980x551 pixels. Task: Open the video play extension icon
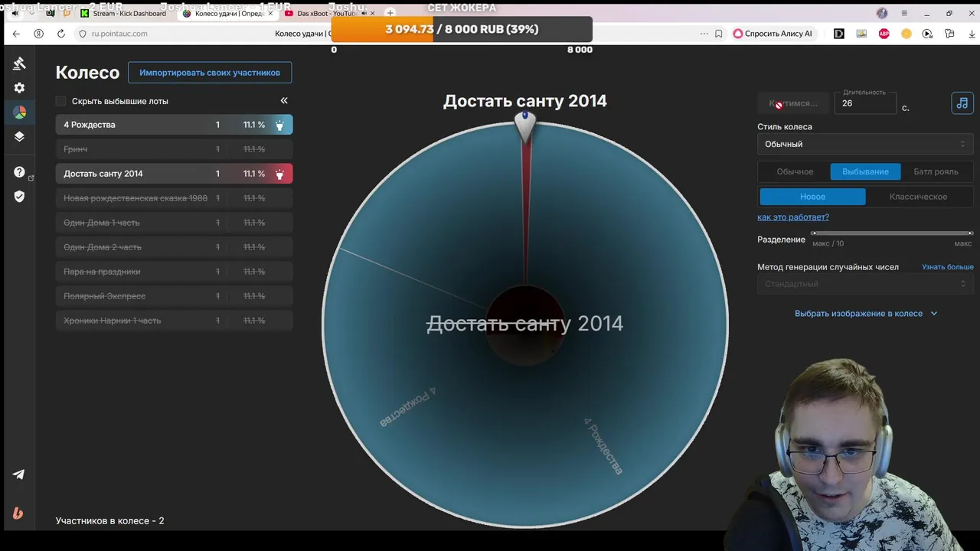pos(927,34)
